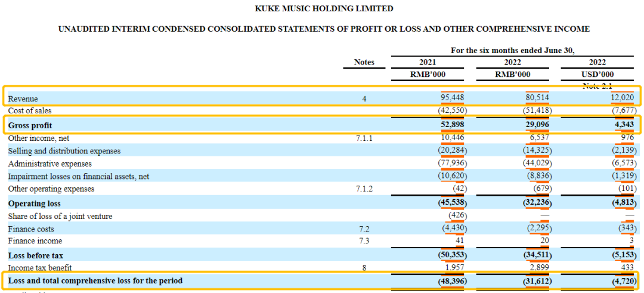Click the Notes column header
This screenshot has height=293, width=644.
coord(364,63)
